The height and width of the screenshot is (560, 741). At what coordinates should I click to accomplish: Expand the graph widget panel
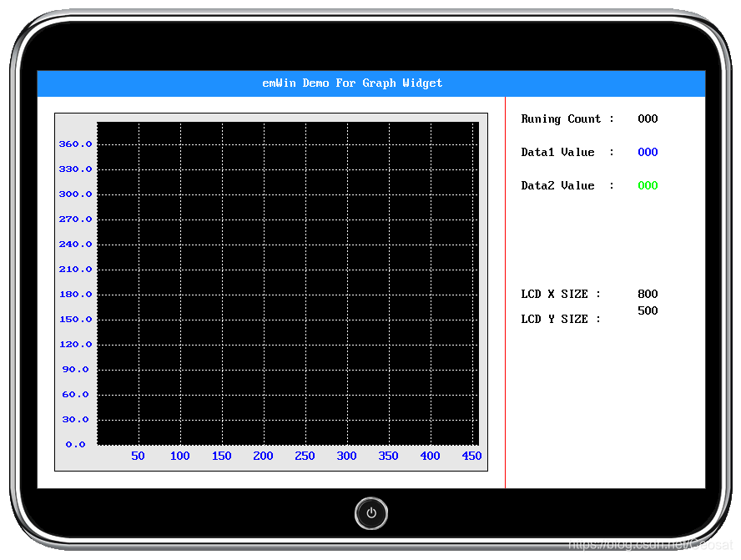point(271,290)
